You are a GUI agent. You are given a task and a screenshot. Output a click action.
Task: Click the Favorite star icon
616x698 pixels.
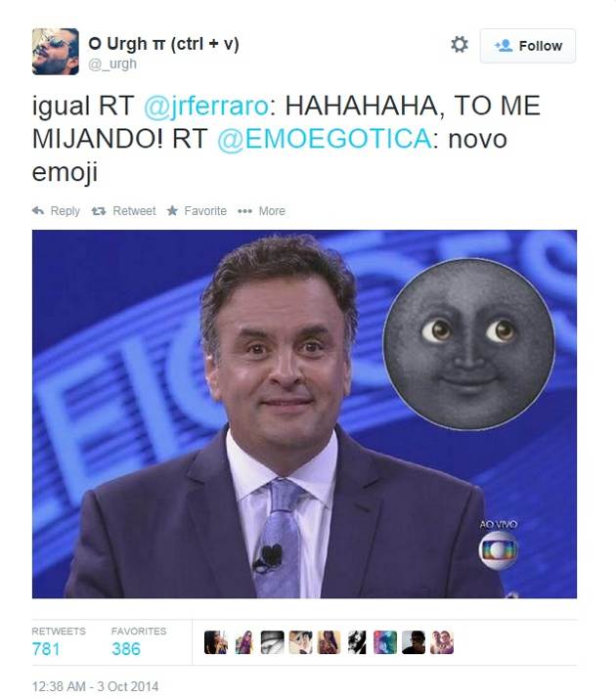172,210
